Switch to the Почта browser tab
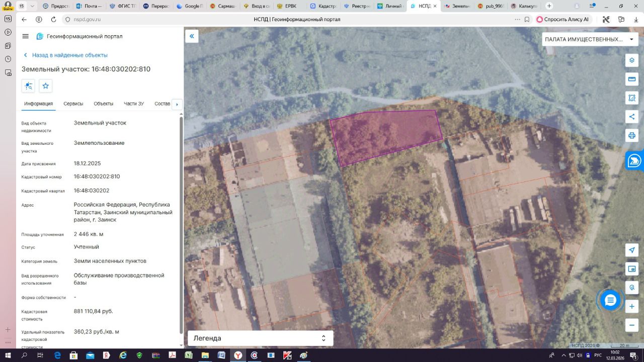The height and width of the screenshot is (362, 644). tap(89, 6)
